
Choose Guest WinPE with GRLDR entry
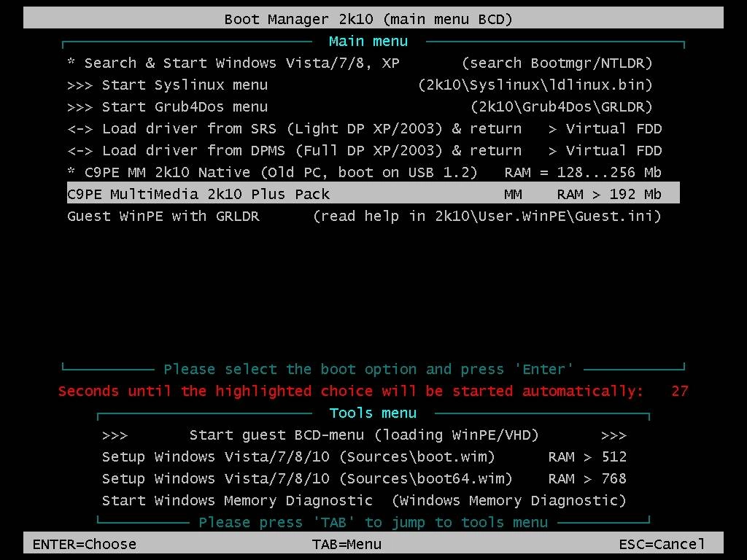tap(373, 216)
